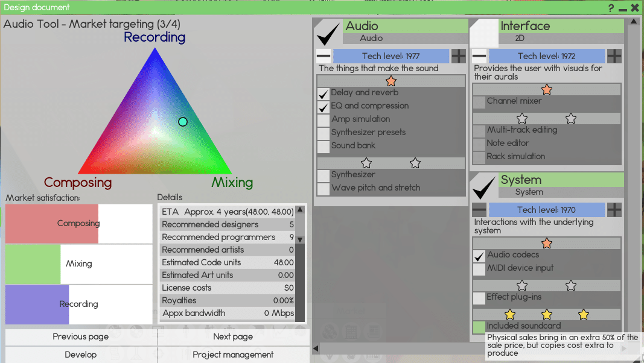Go to Previous page
644x363 pixels.
(81, 336)
